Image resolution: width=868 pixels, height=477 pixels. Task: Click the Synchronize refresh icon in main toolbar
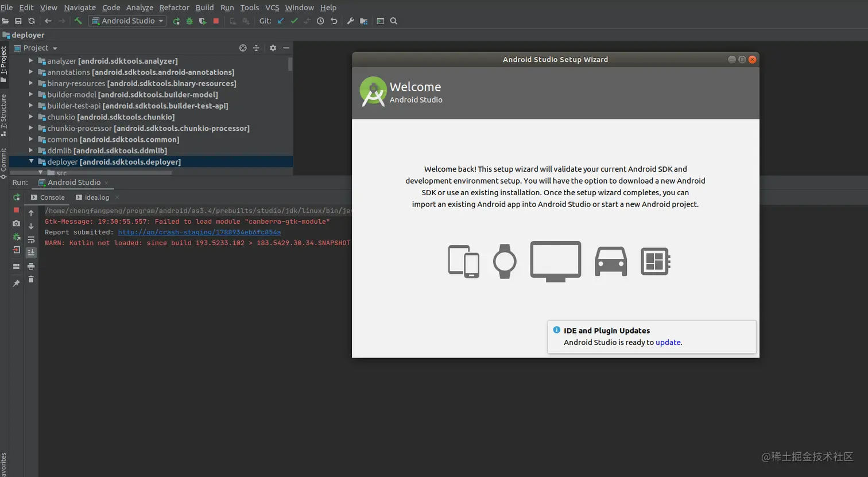click(32, 21)
